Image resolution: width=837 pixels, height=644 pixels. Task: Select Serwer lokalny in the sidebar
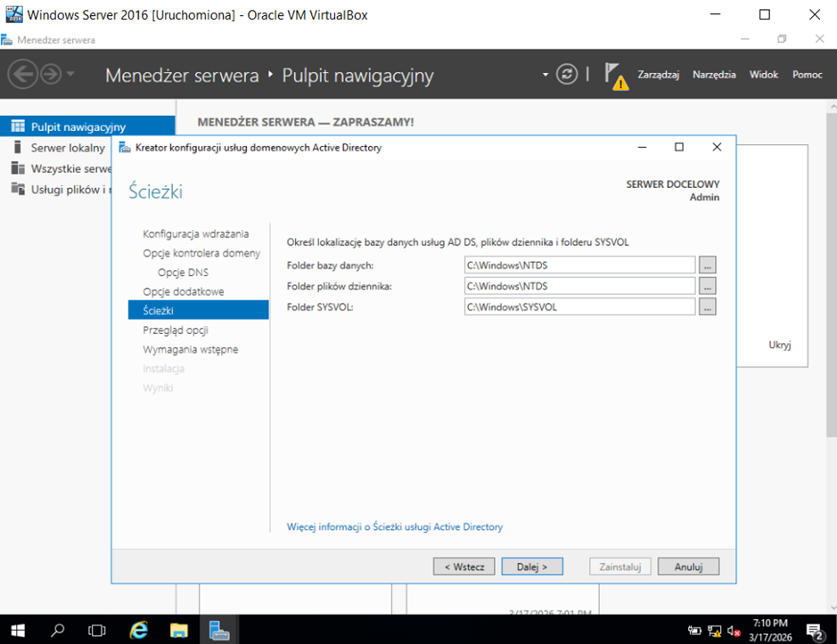(68, 148)
